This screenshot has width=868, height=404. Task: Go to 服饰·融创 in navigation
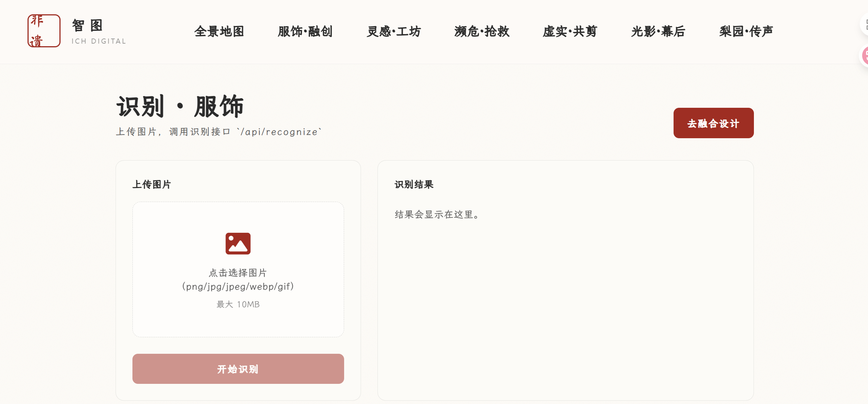click(x=305, y=32)
